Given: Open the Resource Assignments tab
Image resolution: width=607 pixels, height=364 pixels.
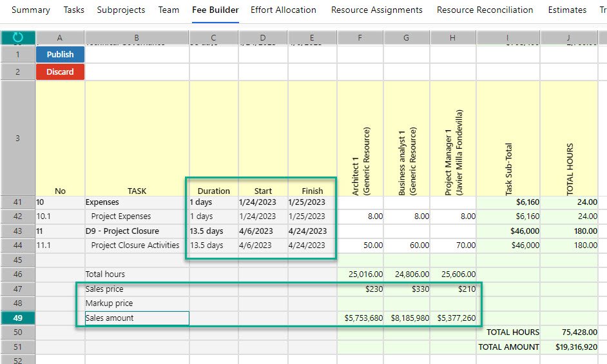Looking at the screenshot, I should click(x=377, y=10).
